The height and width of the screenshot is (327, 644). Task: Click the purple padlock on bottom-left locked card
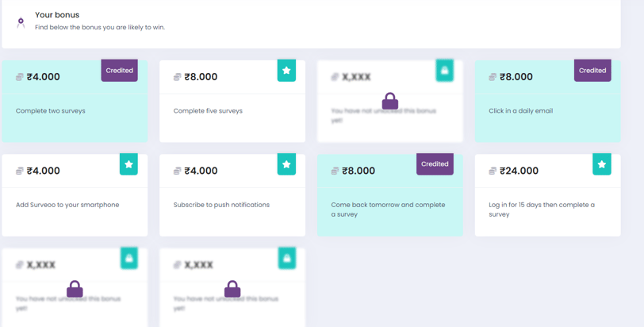(75, 289)
